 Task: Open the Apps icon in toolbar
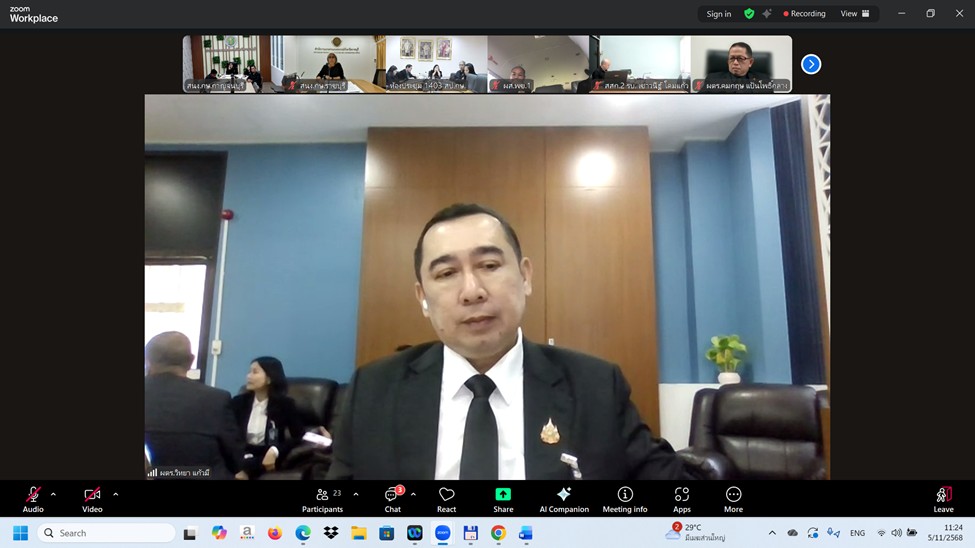[x=681, y=495]
